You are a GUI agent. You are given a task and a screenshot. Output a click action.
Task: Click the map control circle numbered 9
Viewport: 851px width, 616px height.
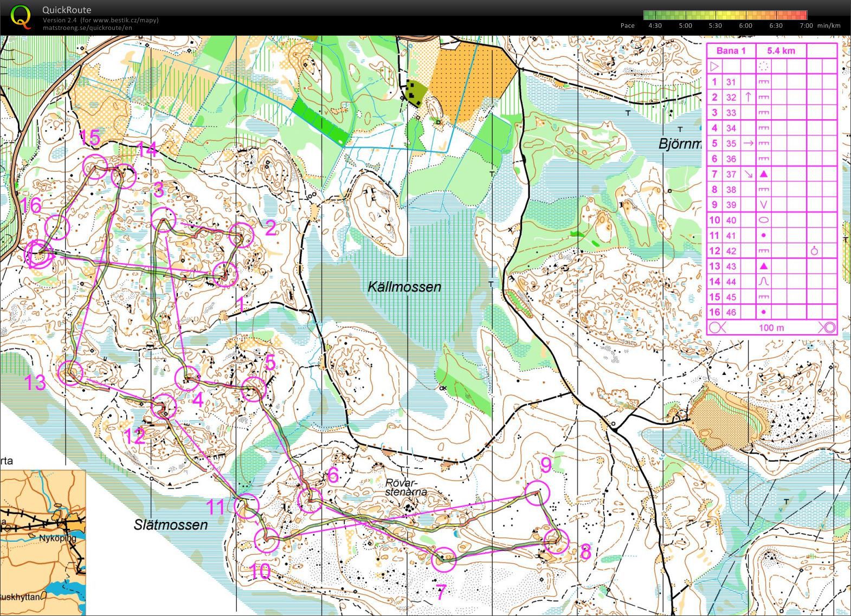click(x=538, y=492)
